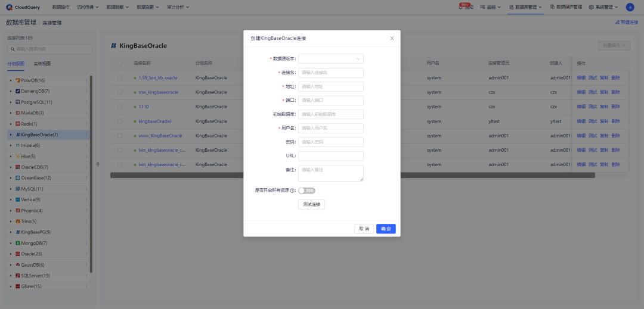Expand the OracleCDB(7) tree node
This screenshot has width=644, height=309.
click(11, 167)
